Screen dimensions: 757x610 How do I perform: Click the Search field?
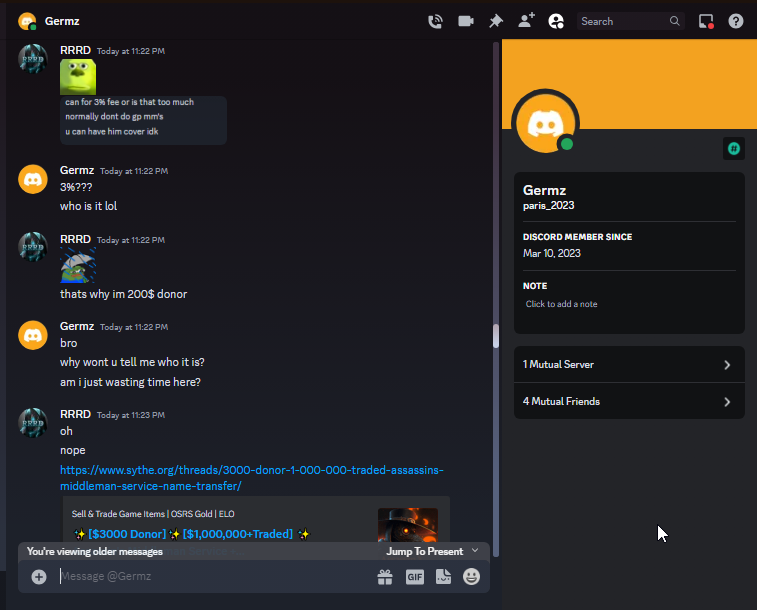pos(630,21)
